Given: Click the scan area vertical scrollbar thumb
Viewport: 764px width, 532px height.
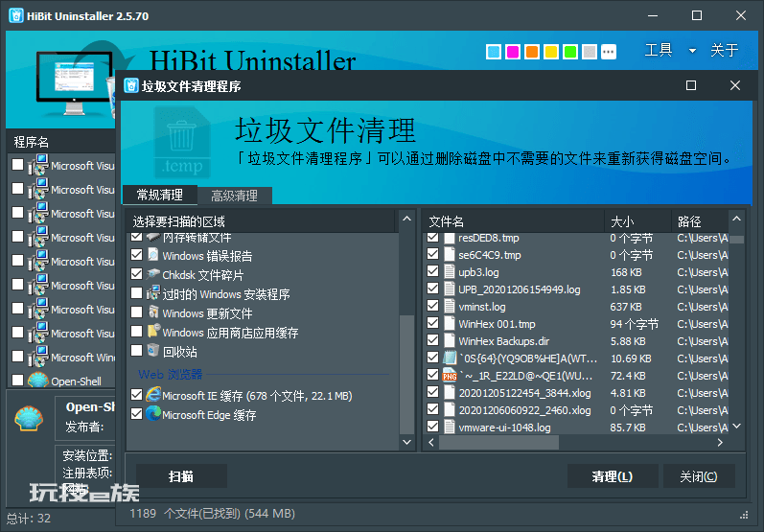Looking at the screenshot, I should pyautogui.click(x=406, y=374).
